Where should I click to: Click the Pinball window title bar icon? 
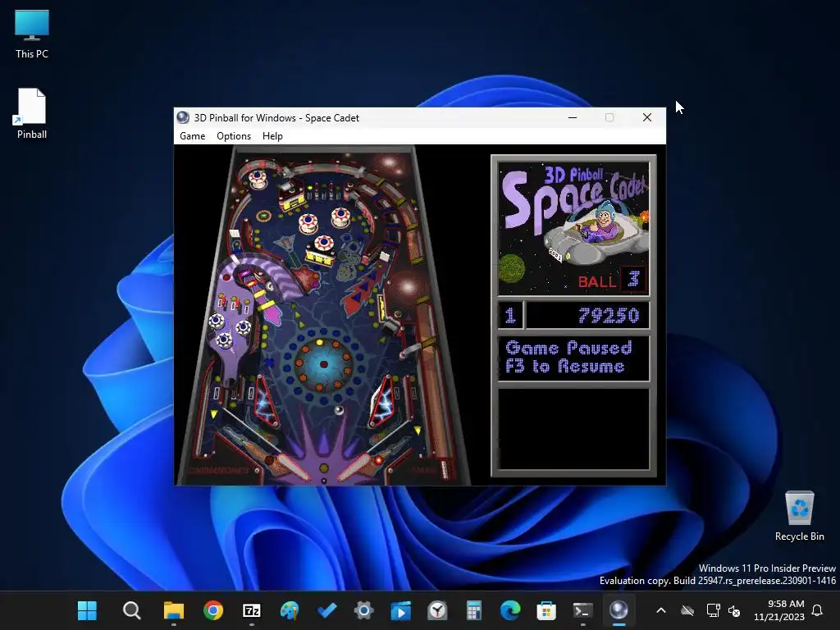click(x=183, y=117)
